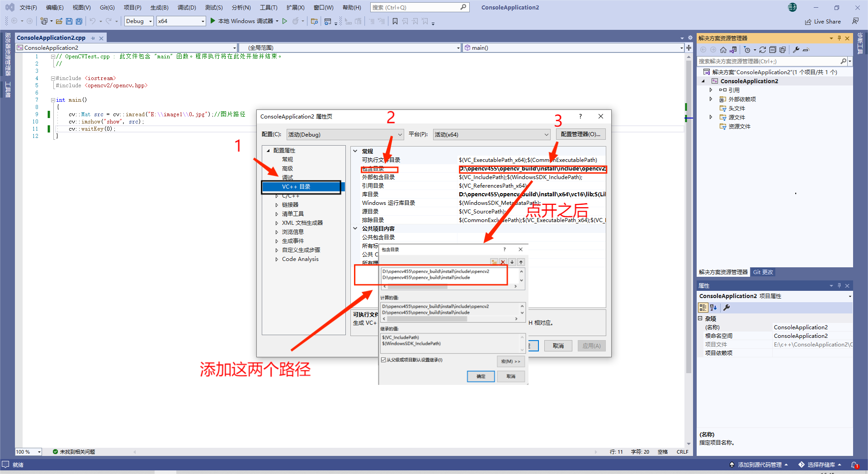Click property pages wrench in 属性 panel
The height and width of the screenshot is (474, 868).
[x=726, y=308]
